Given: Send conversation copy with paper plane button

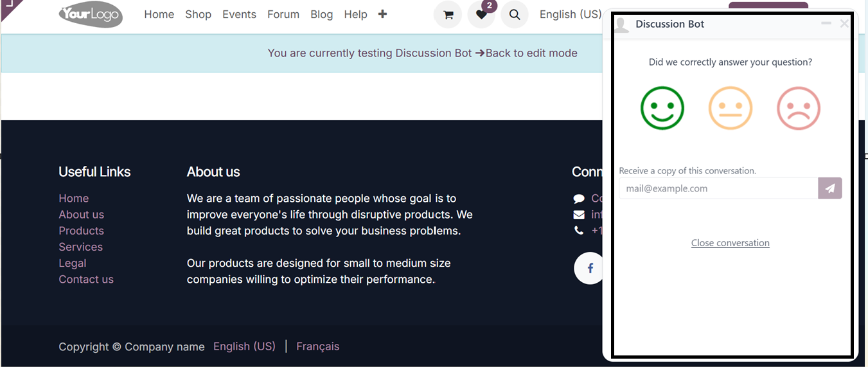Looking at the screenshot, I should 830,188.
